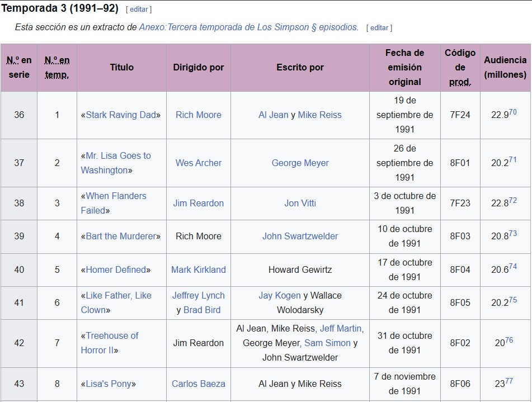
Task: Open the Wes Archer director link
Action: (199, 163)
